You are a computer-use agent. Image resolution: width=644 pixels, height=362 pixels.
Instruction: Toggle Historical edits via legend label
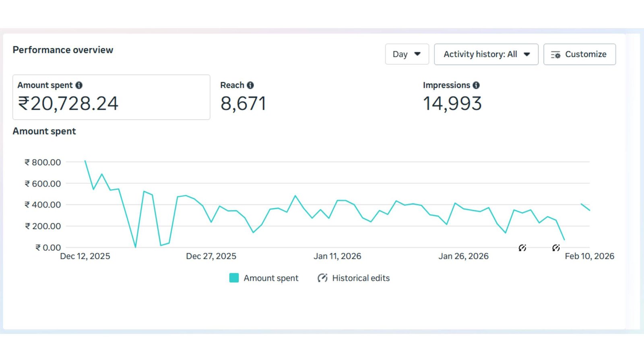pos(361,278)
